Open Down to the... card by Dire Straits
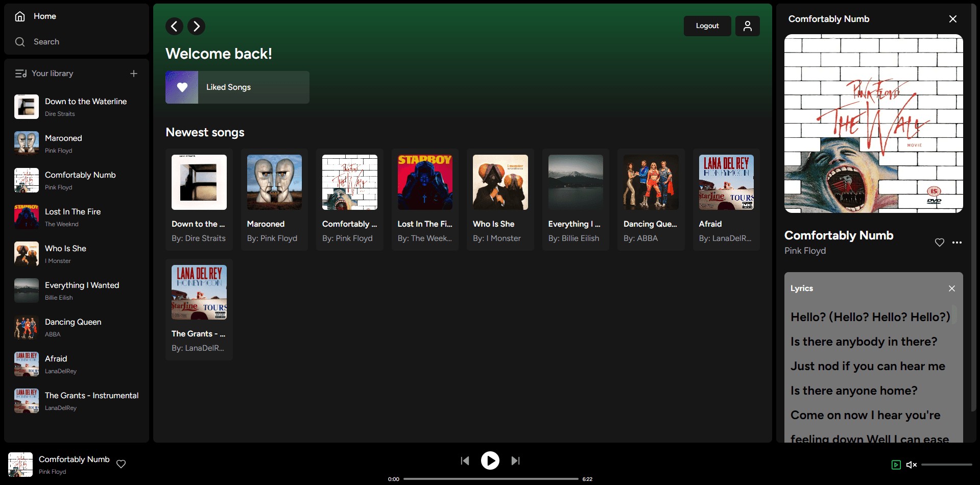This screenshot has width=980, height=485. (199, 200)
